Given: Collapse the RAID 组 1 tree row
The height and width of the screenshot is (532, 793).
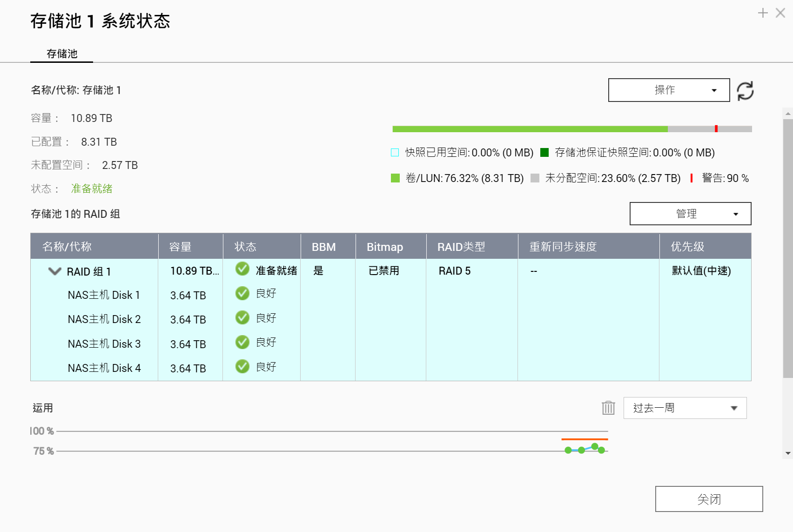Looking at the screenshot, I should pos(55,271).
